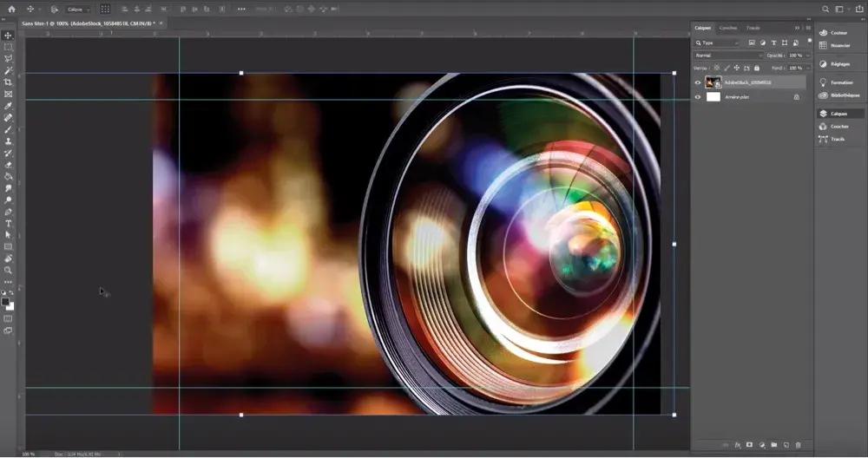
Task: Select the History Brush tool
Action: [x=8, y=154]
